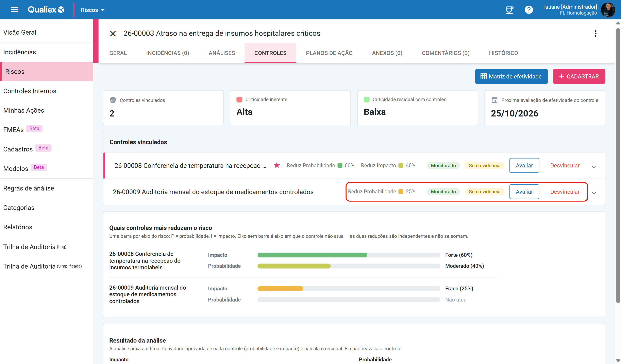Click the star icon on control 26-00008
The height and width of the screenshot is (364, 621).
click(277, 165)
